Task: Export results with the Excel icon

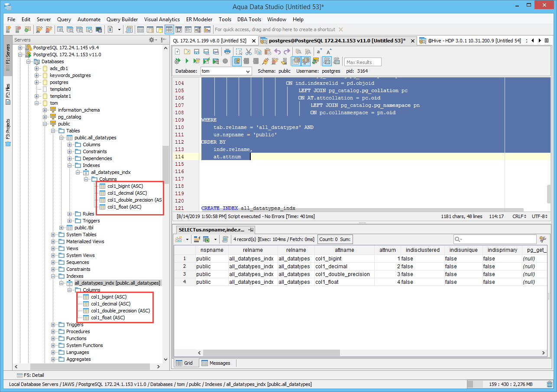Action: tap(207, 239)
